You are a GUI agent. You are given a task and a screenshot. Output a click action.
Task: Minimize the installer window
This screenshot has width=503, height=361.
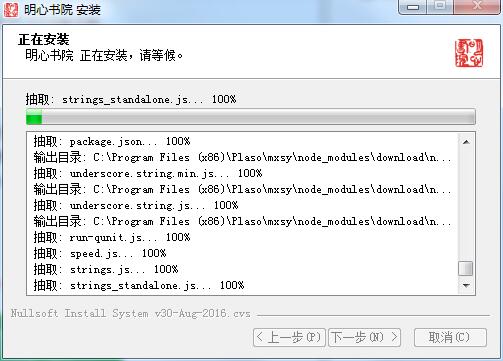click(x=413, y=7)
